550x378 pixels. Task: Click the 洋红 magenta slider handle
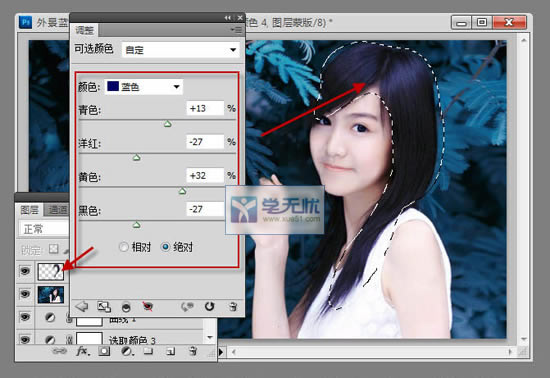click(x=136, y=157)
